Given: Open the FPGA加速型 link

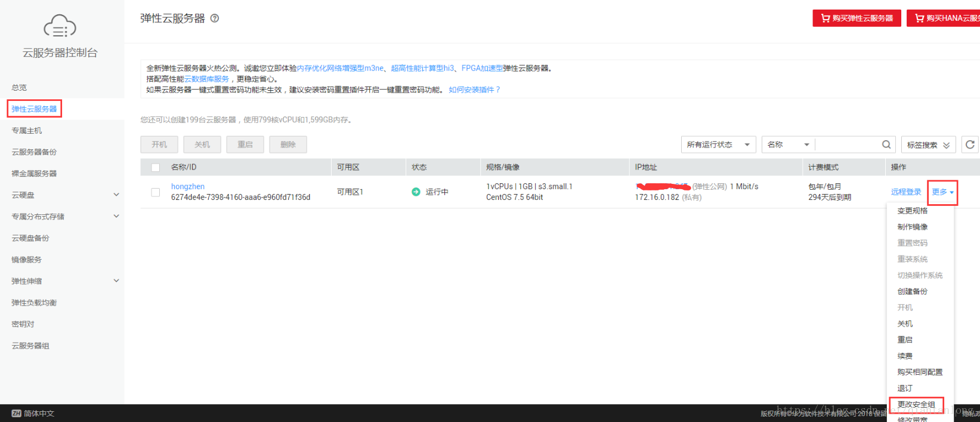Looking at the screenshot, I should 482,68.
